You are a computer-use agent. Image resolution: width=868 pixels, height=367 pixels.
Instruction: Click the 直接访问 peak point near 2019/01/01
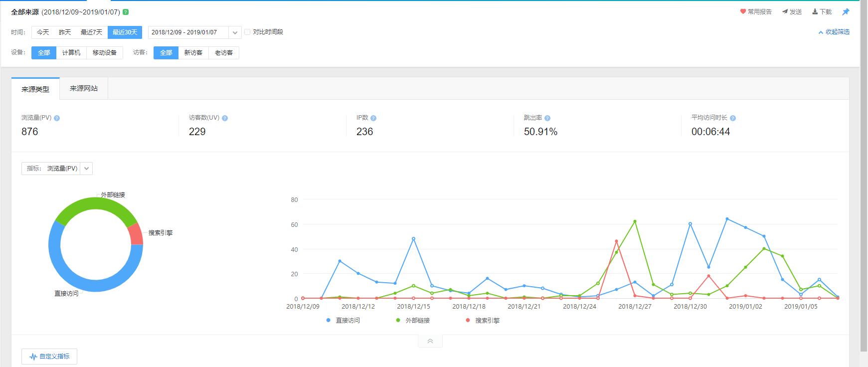coord(727,219)
